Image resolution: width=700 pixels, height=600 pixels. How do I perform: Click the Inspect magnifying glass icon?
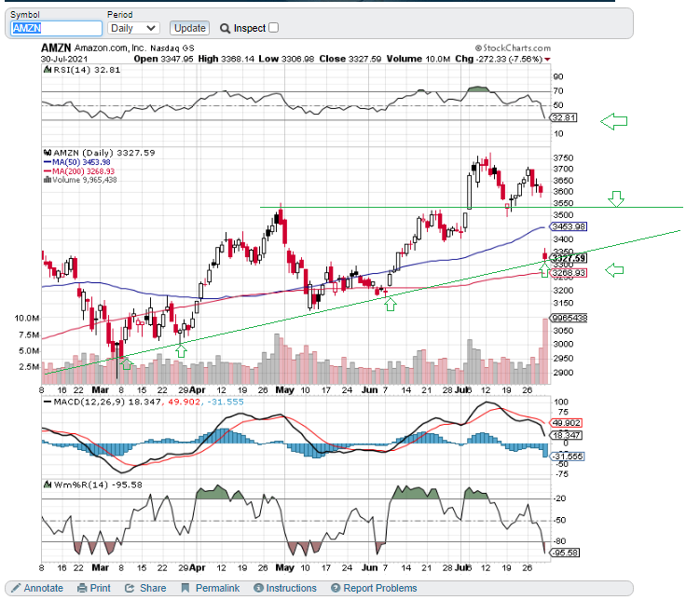pyautogui.click(x=225, y=29)
